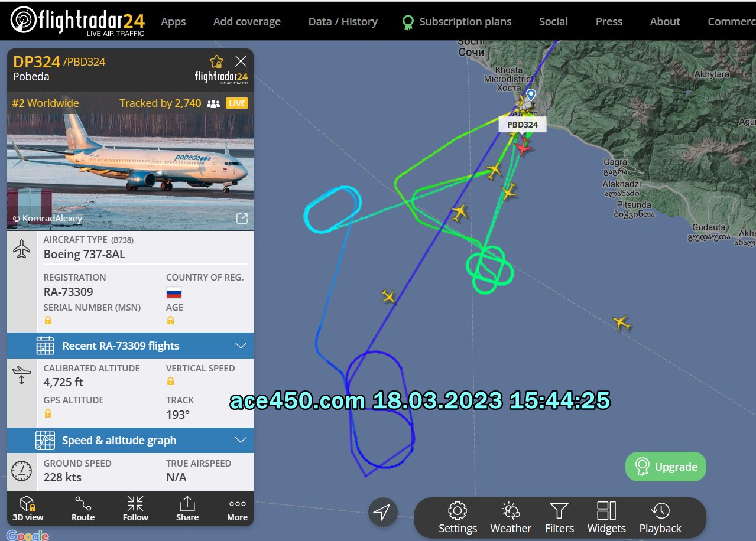Open map Settings gear
Screen dimensions: 756x541
(x=458, y=518)
